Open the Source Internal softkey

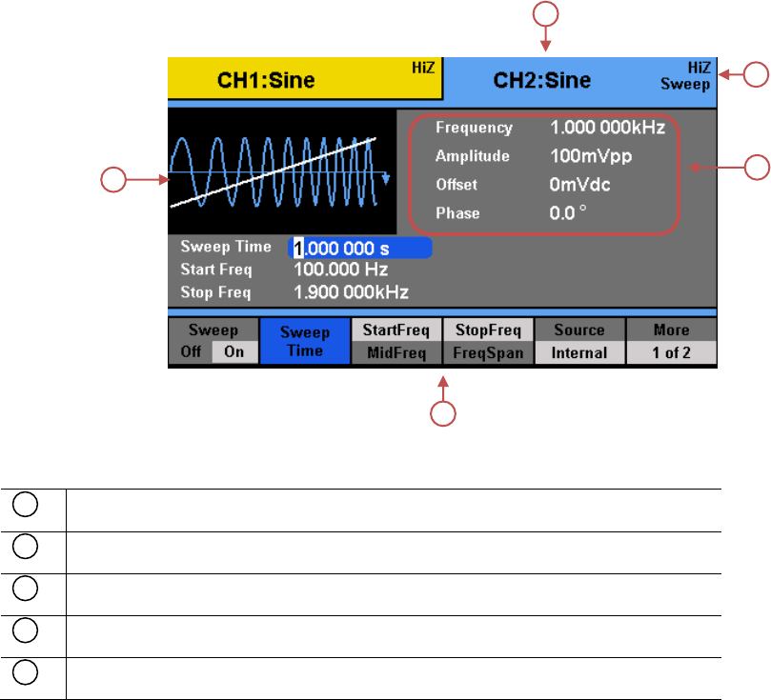[579, 341]
